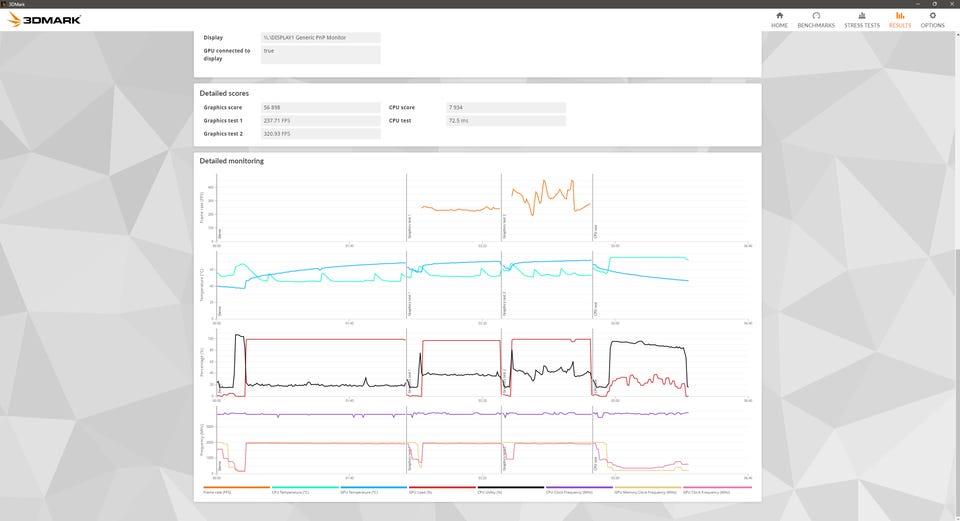Switch to the Stress Tests tab
Screen dimensions: 960x521
pyautogui.click(x=861, y=20)
